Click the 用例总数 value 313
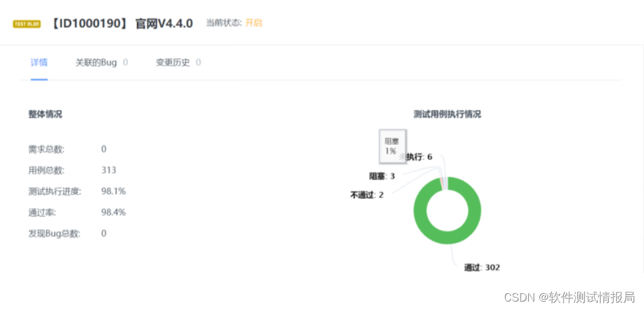644x309 pixels. (x=109, y=170)
